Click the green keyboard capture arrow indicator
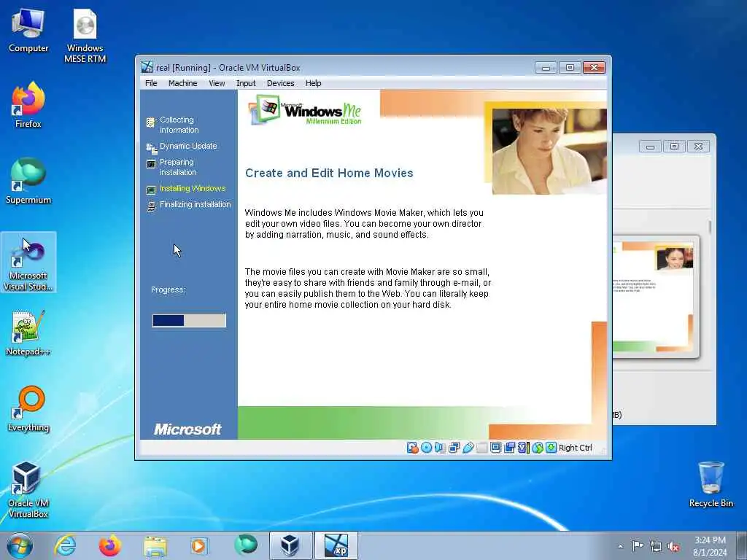This screenshot has height=560, width=747. 551,448
